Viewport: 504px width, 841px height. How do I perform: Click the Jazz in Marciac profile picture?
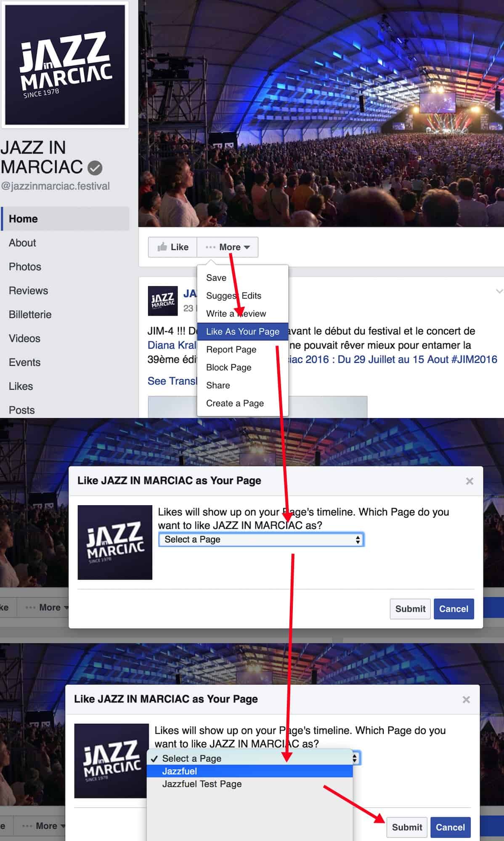pyautogui.click(x=65, y=65)
